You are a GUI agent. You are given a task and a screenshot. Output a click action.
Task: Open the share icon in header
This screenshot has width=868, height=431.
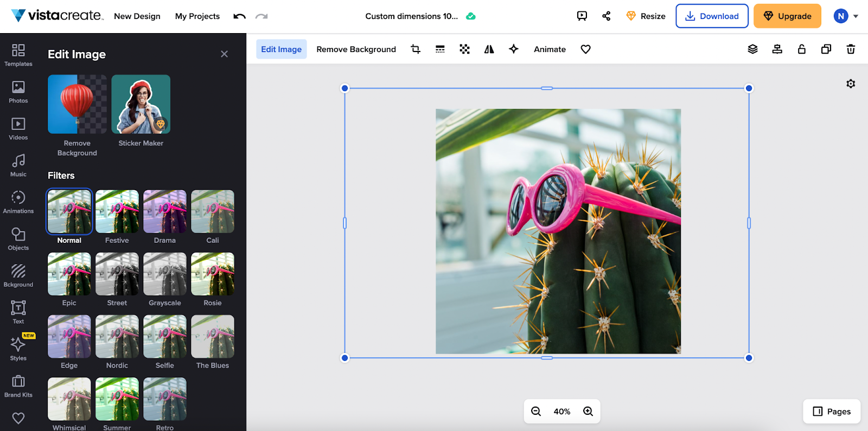click(x=606, y=16)
